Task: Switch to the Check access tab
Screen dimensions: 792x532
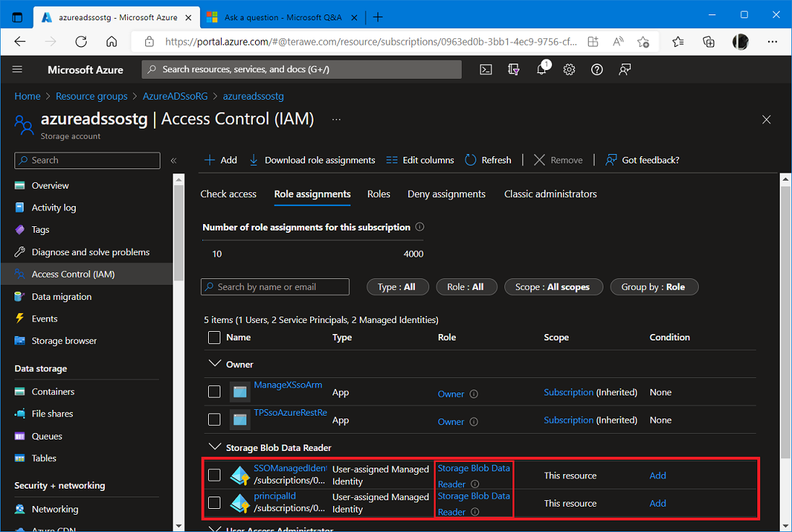Action: coord(228,194)
